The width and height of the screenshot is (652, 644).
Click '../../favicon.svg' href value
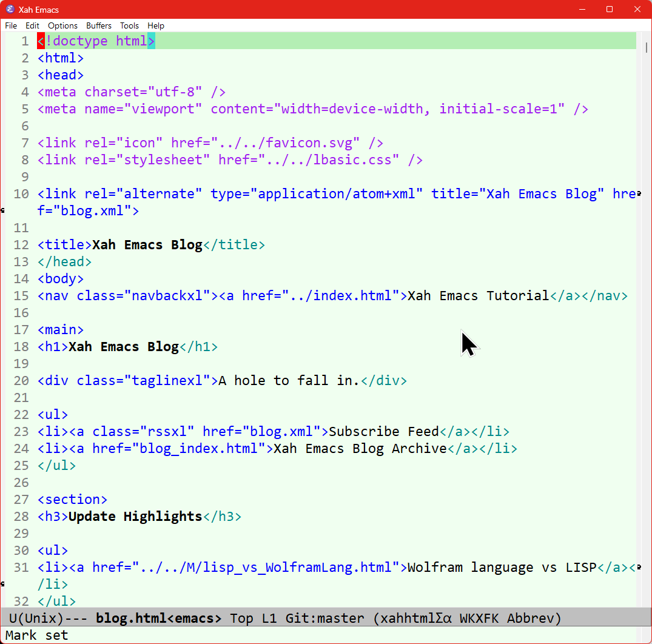(x=285, y=143)
